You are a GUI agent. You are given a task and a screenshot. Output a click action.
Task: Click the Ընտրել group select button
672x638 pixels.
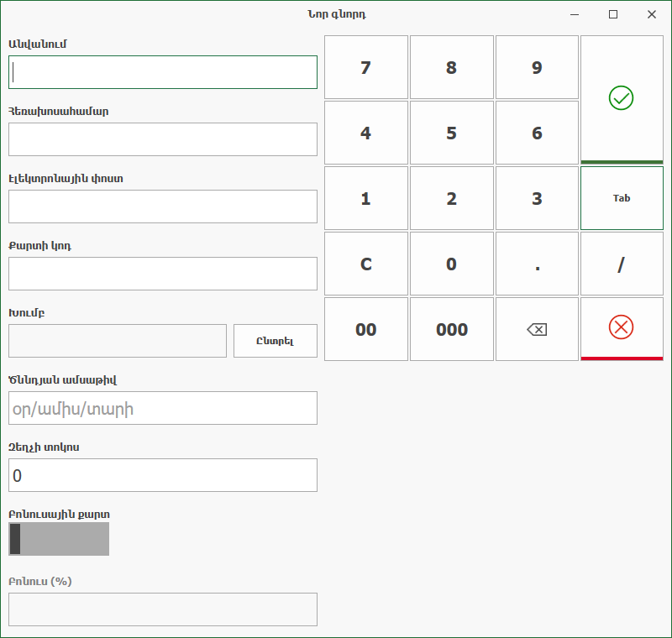(x=276, y=341)
